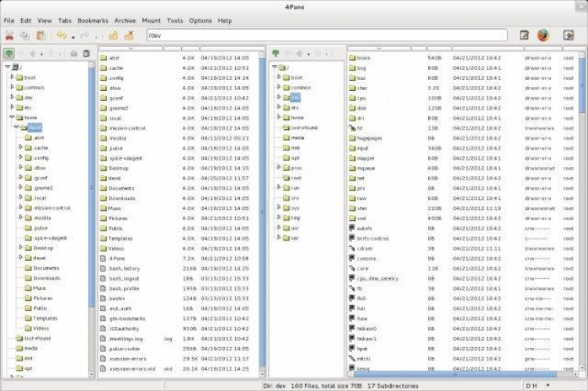
Task: Expand the .mozilla folder in left tree
Action: pyautogui.click(x=21, y=218)
